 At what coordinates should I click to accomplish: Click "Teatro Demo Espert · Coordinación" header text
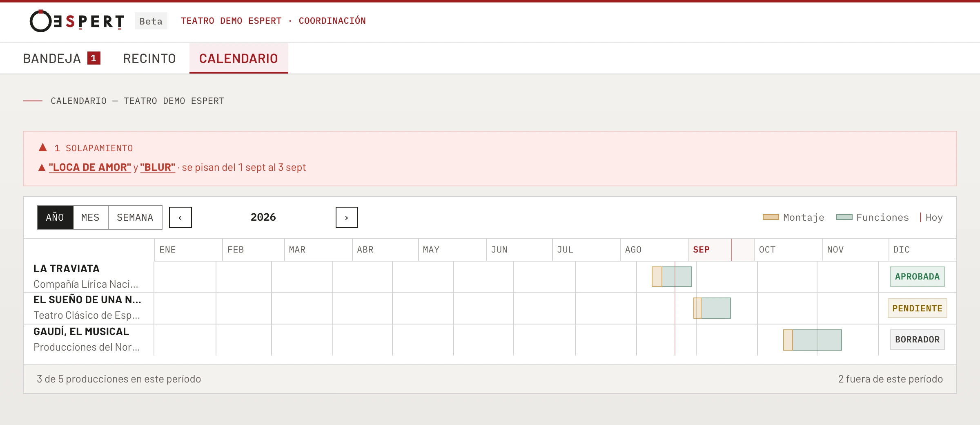pyautogui.click(x=273, y=21)
